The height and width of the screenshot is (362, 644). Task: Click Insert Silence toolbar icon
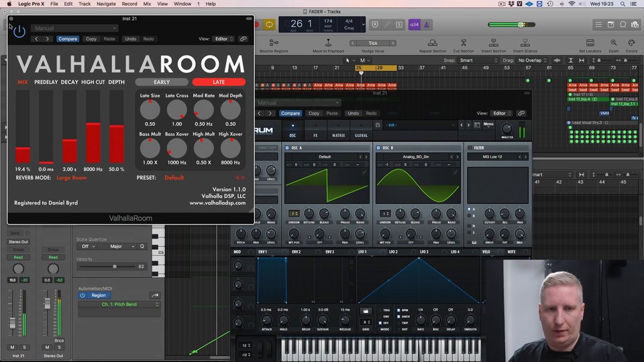coord(525,43)
